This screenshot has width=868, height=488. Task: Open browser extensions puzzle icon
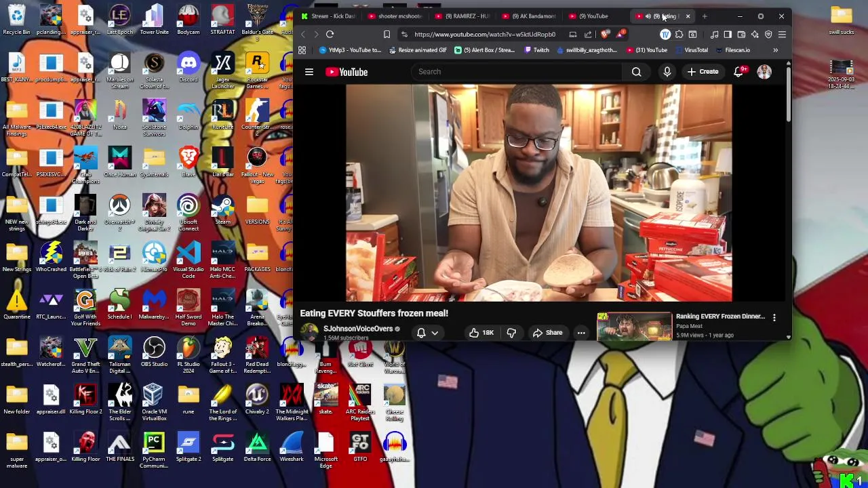(x=679, y=34)
